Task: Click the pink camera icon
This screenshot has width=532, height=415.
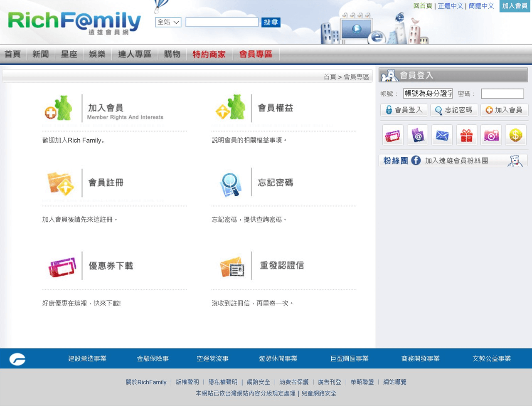Action: 491,135
